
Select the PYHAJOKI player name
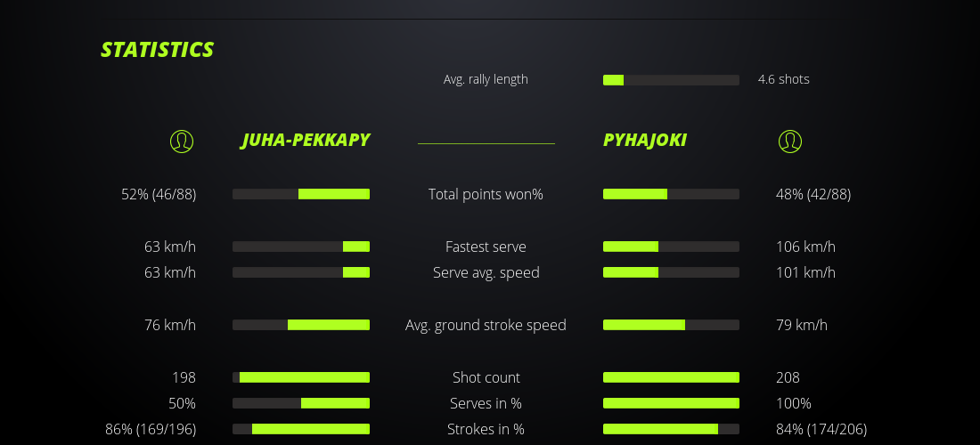pos(645,140)
